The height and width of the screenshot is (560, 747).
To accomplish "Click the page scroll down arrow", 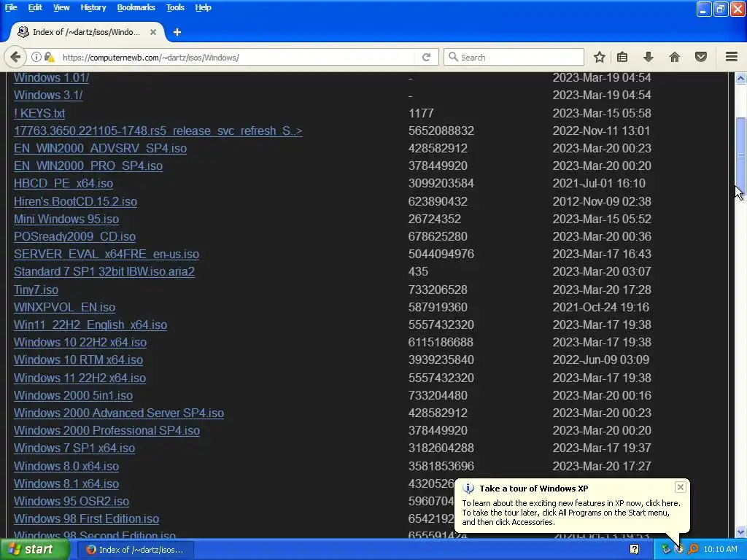I will pyautogui.click(x=740, y=532).
